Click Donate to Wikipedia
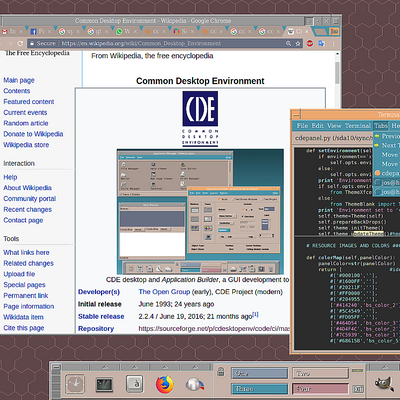Image resolution: width=400 pixels, height=400 pixels. 33,134
